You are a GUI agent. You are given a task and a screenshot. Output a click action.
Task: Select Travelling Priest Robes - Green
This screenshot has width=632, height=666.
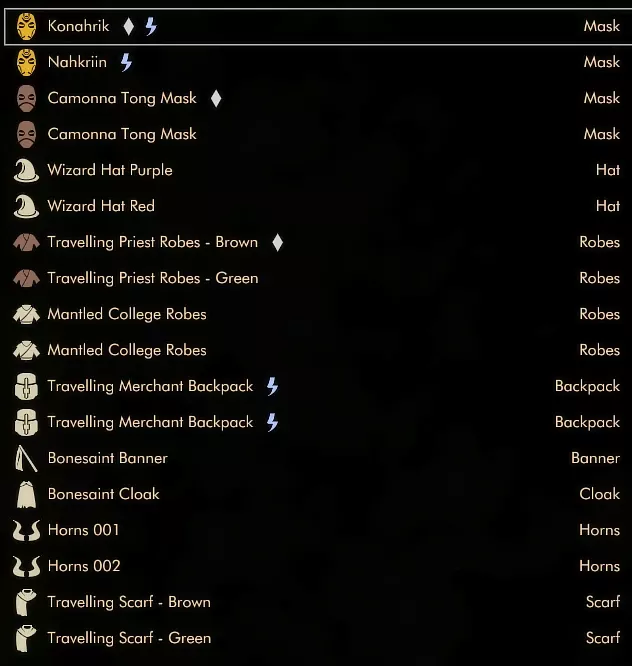(x=316, y=278)
